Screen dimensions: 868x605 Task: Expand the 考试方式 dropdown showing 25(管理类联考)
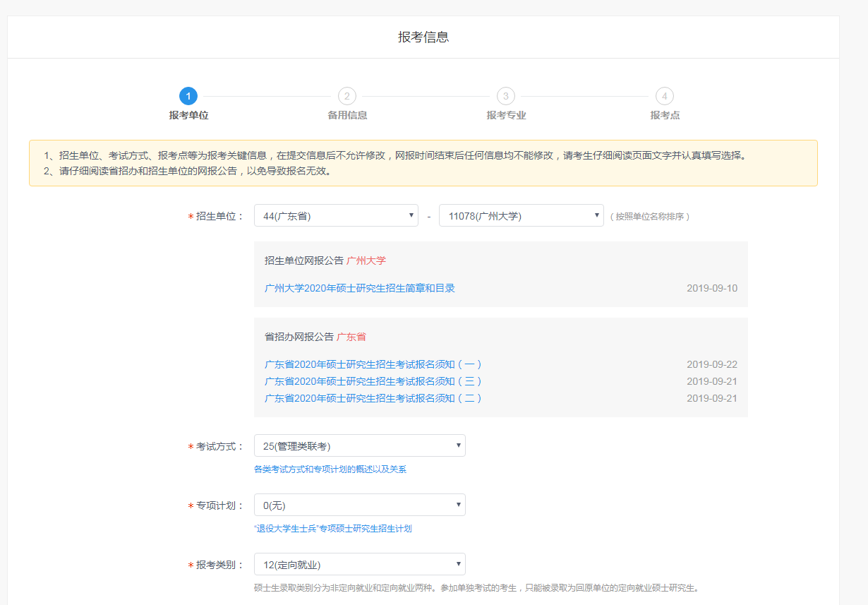(x=360, y=445)
